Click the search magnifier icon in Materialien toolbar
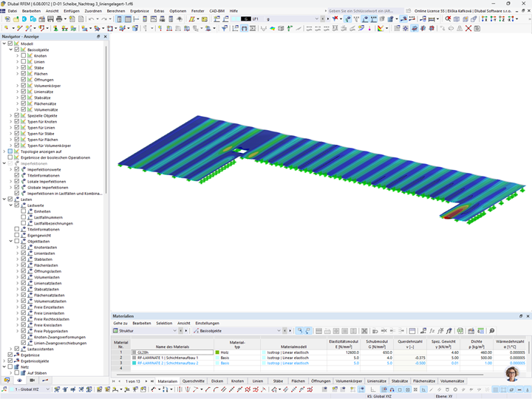Image resolution: width=532 pixels, height=399 pixels. pos(491,331)
